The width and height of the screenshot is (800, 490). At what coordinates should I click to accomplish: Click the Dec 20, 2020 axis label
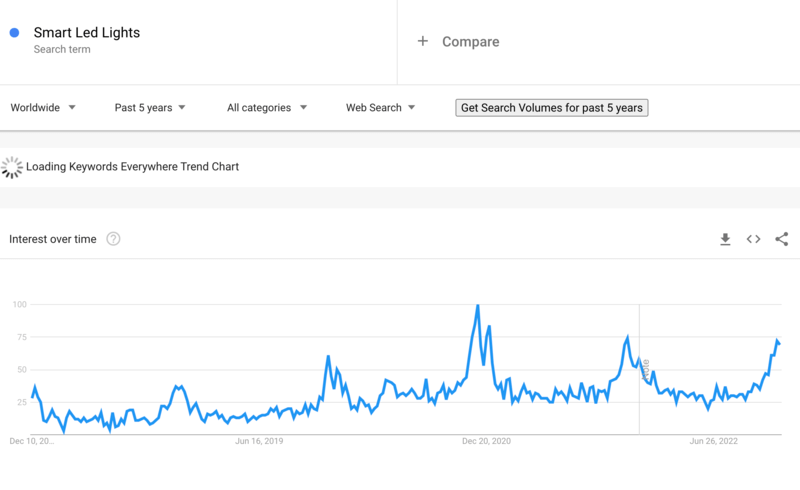(x=487, y=440)
